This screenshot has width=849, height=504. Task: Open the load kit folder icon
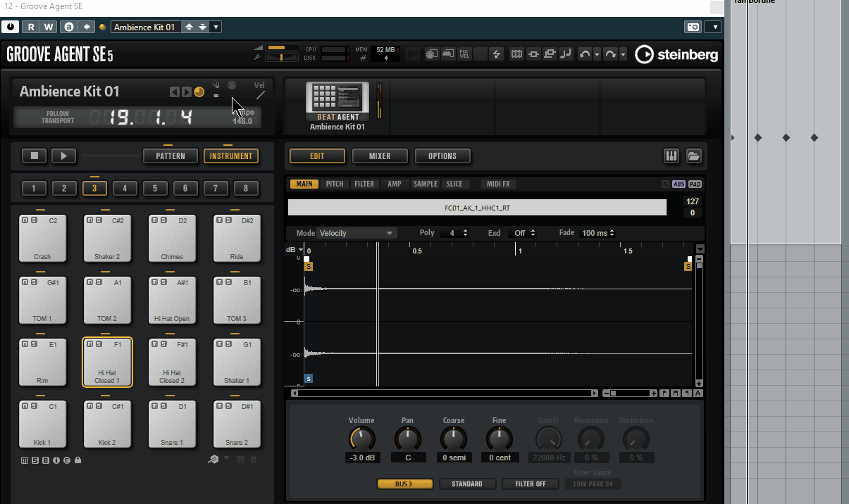coord(694,156)
